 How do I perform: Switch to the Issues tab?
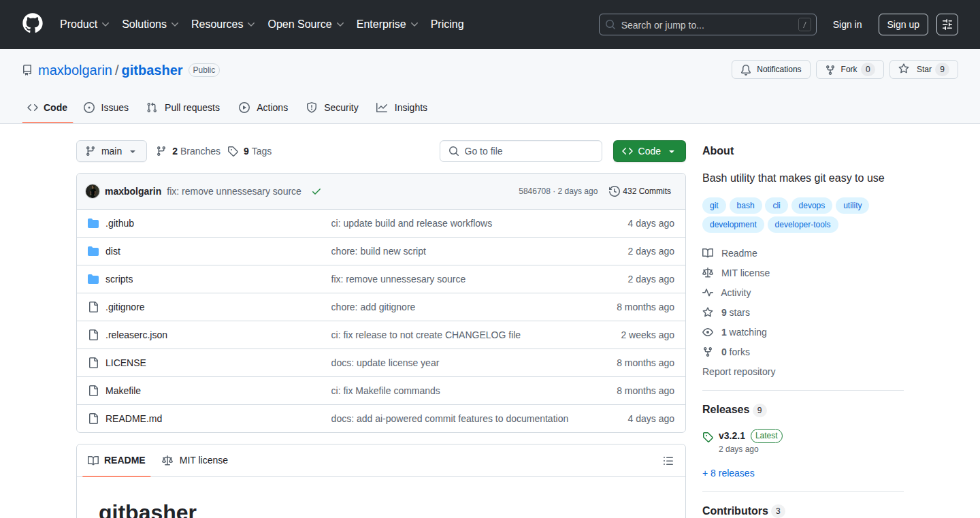tap(106, 108)
